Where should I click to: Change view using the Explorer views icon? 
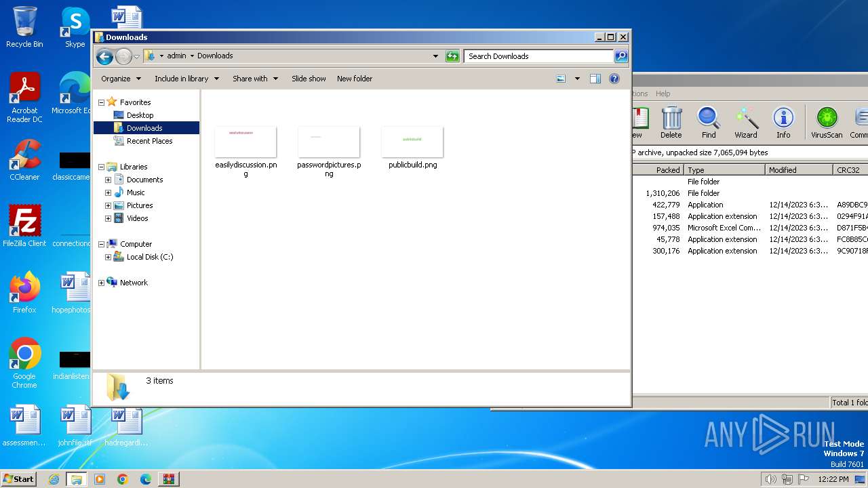[x=561, y=79]
